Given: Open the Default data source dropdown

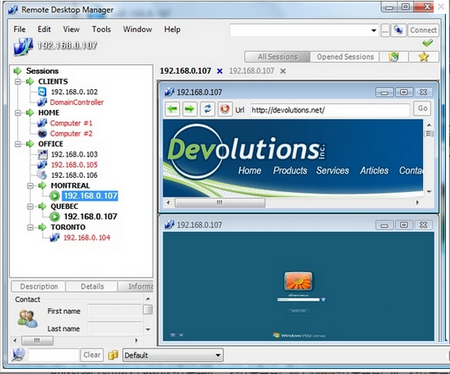Looking at the screenshot, I should (218, 355).
